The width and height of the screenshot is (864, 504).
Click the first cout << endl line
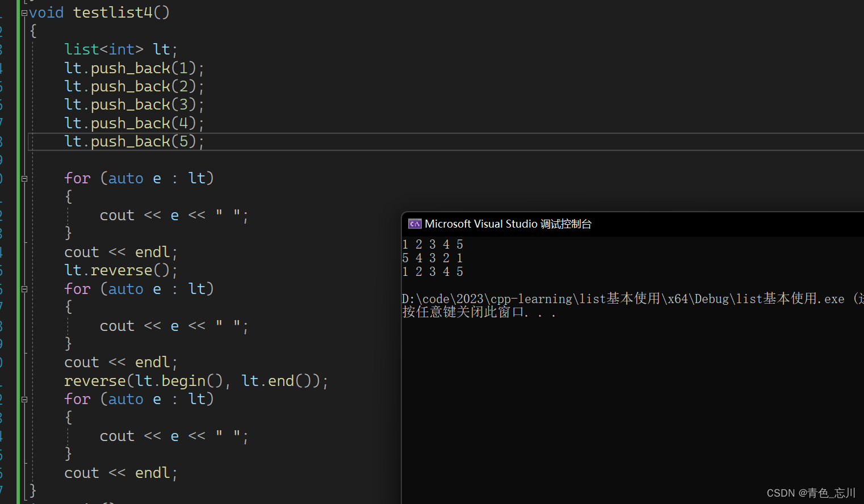[x=121, y=252]
